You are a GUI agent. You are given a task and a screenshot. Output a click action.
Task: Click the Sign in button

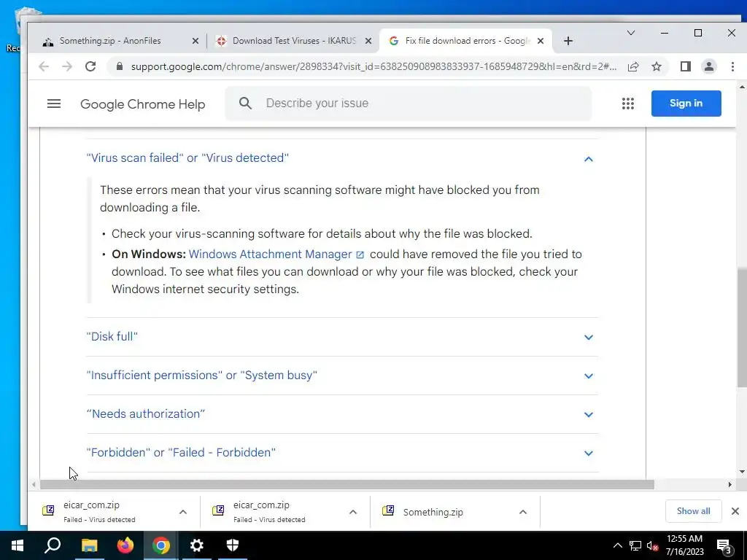(686, 104)
